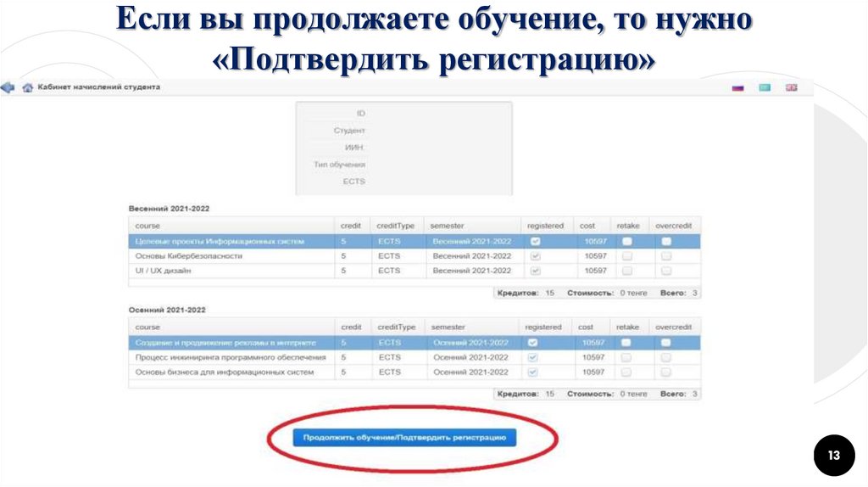
Task: Toggle overcredit checkbox for Создание и продвижение рекламы
Action: pyautogui.click(x=666, y=343)
